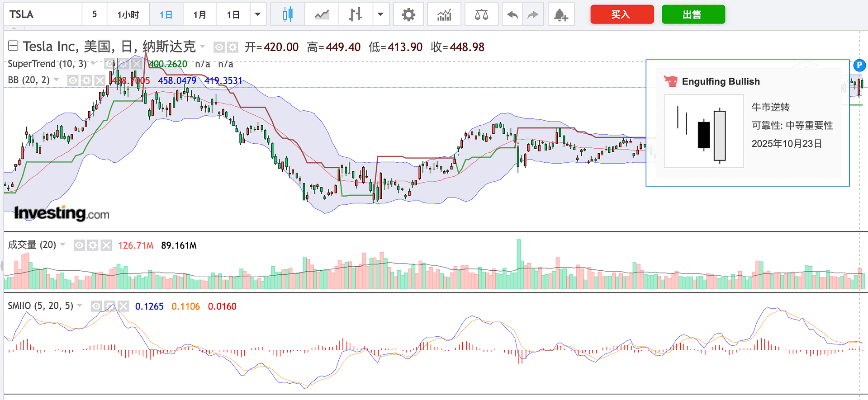This screenshot has width=868, height=400.
Task: Click the green 出售 button
Action: [693, 14]
